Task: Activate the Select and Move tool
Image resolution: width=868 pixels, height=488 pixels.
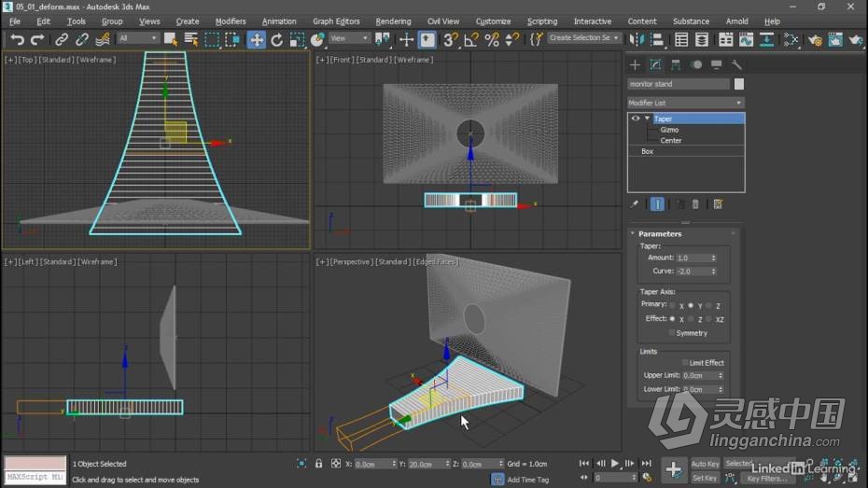Action: (257, 39)
